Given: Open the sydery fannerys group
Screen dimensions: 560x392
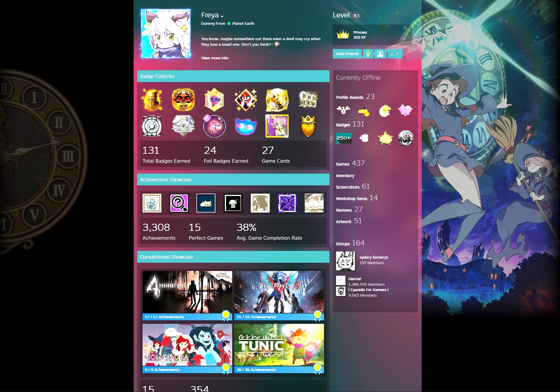Looking at the screenshot, I should 374,257.
